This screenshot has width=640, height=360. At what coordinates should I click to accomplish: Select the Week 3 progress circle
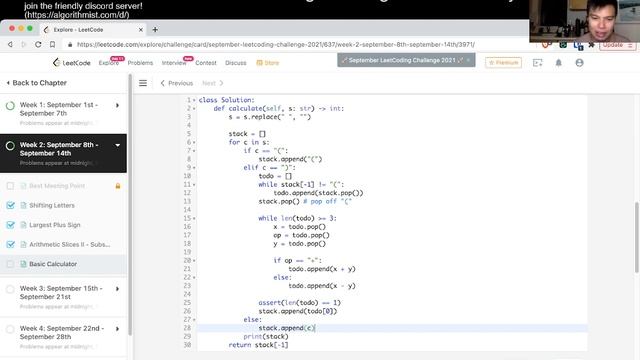10,289
